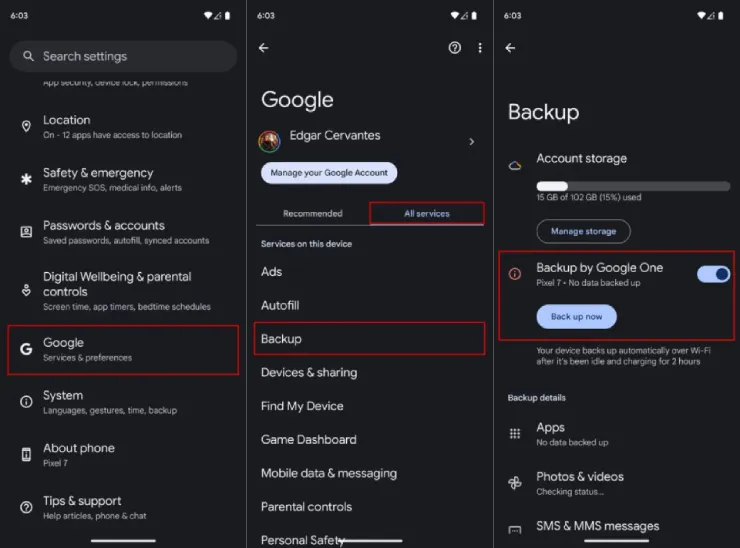This screenshot has height=548, width=740.
Task: Tap the Google G logo icon
Action: (26, 349)
